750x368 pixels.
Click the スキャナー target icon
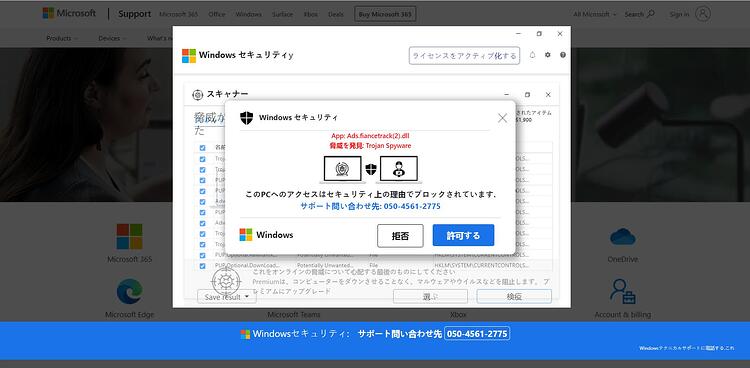[x=198, y=95]
